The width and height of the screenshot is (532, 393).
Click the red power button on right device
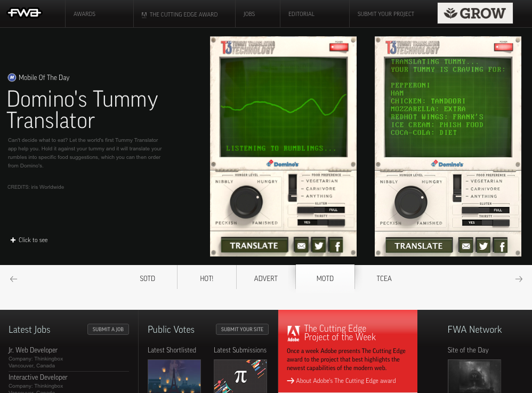504,47
